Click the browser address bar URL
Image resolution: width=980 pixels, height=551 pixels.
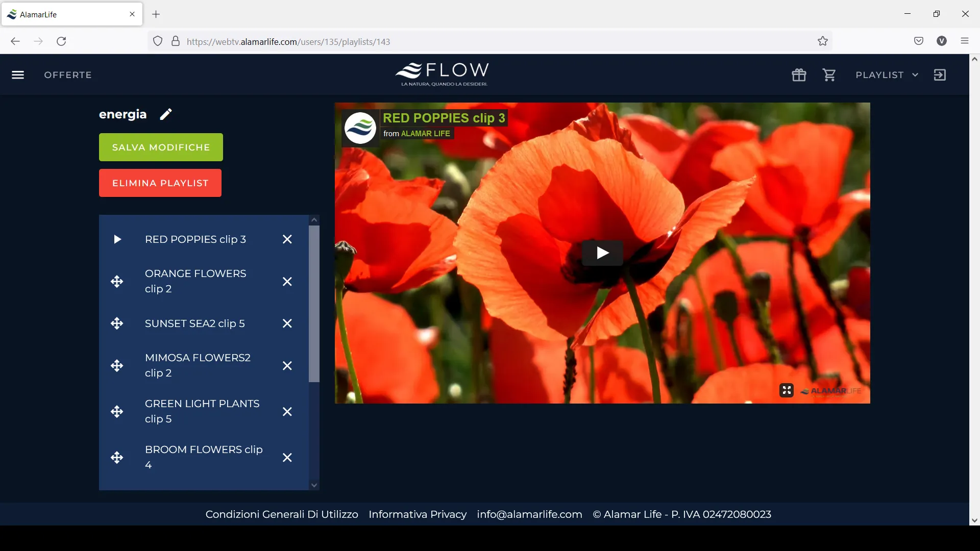[x=288, y=42]
